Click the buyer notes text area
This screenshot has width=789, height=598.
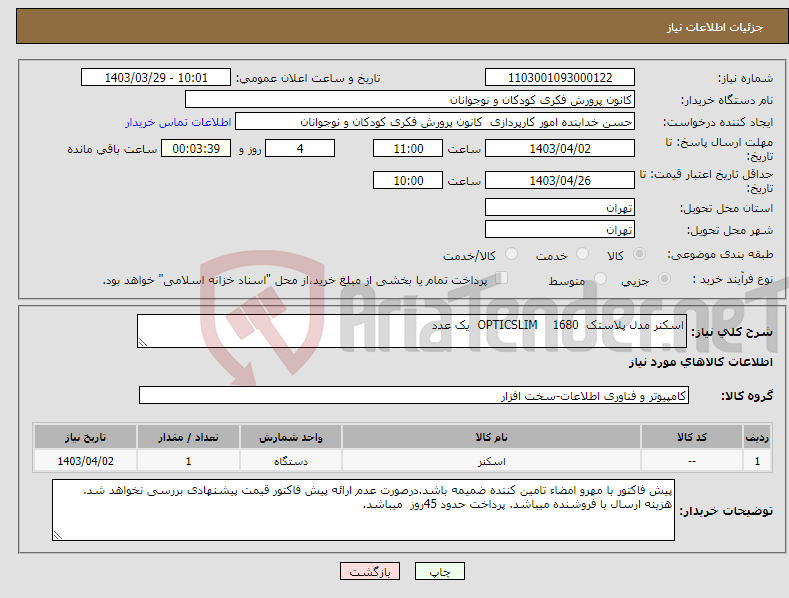pos(363,510)
